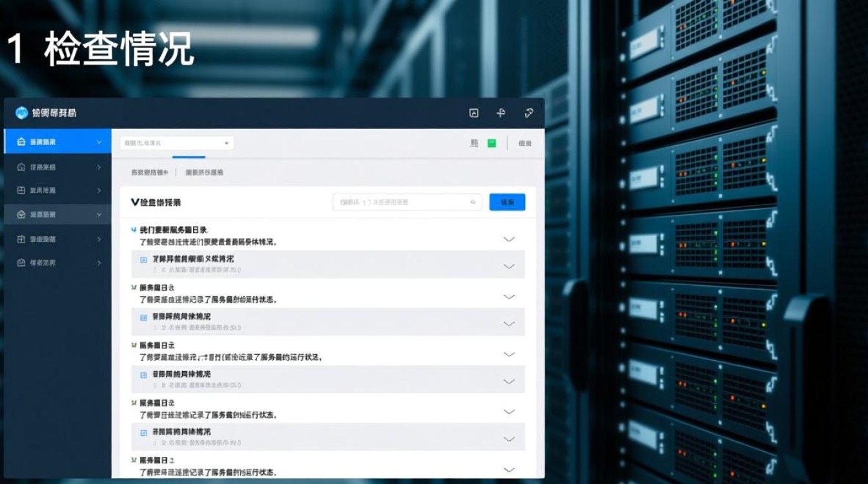Click the icon of the last sidebar item
The width and height of the screenshot is (868, 484).
coord(21,263)
